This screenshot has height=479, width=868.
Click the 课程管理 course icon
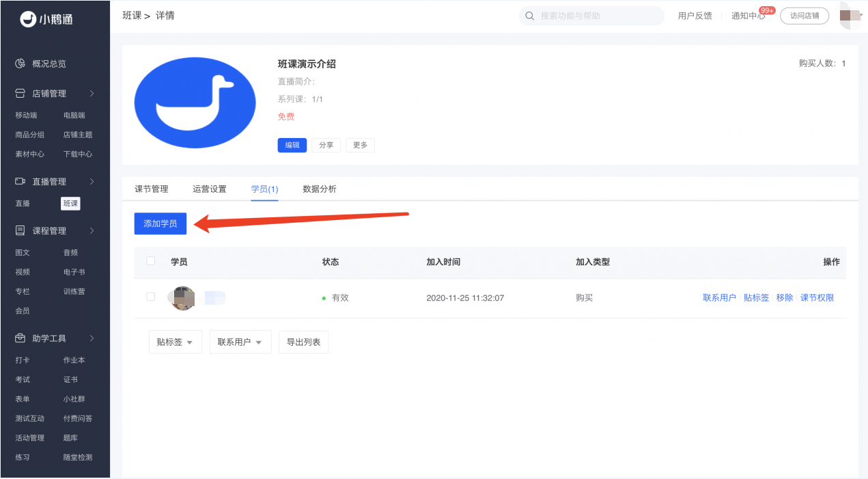click(21, 230)
